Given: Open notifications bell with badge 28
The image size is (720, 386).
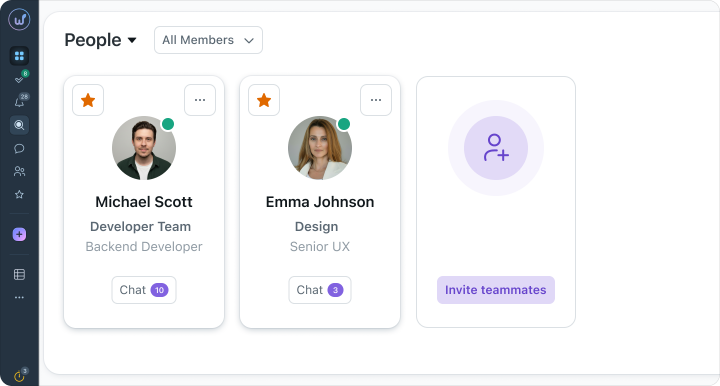Looking at the screenshot, I should point(20,101).
